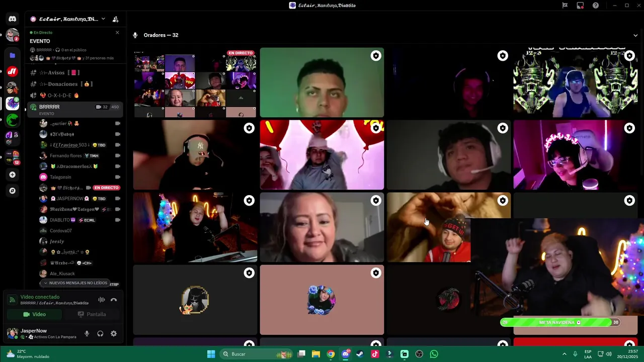The image size is (644, 362).
Task: Open the Donaciones text channel
Action: click(75, 84)
